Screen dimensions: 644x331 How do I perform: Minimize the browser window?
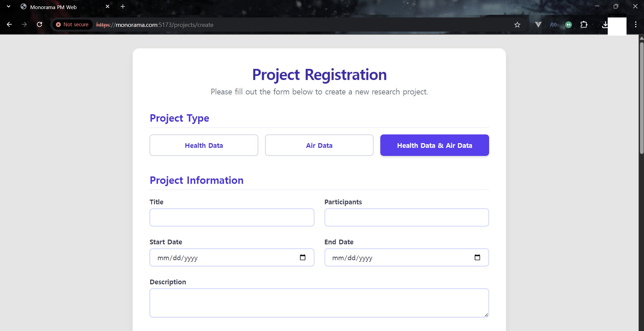(x=597, y=6)
